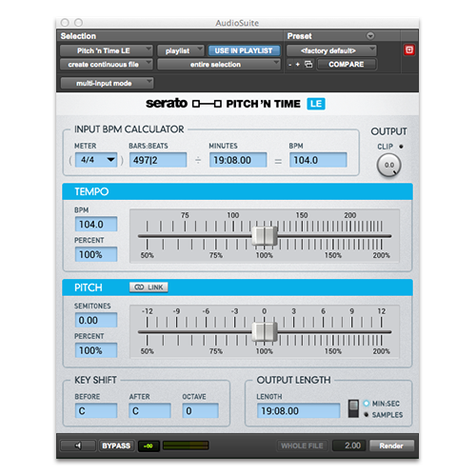Click the Tempo slider handle
Viewport: 476px width, 476px height.
click(265, 236)
